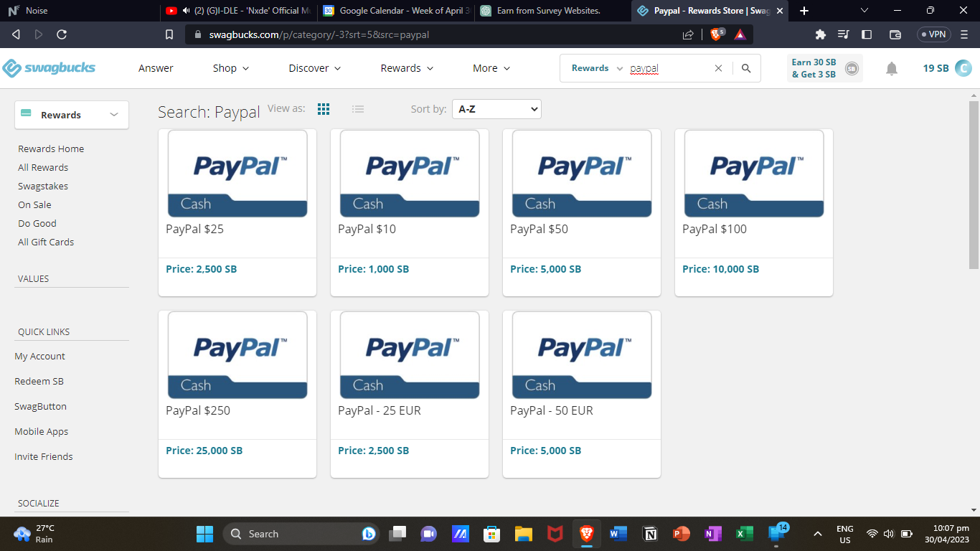Go to Rewards Home
980x551 pixels.
[51, 149]
